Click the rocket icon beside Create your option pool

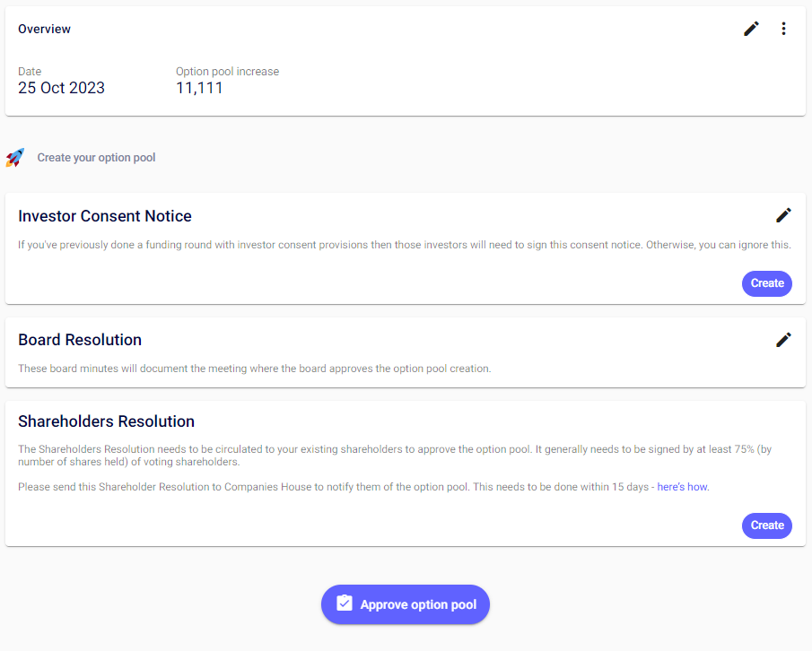pyautogui.click(x=15, y=158)
